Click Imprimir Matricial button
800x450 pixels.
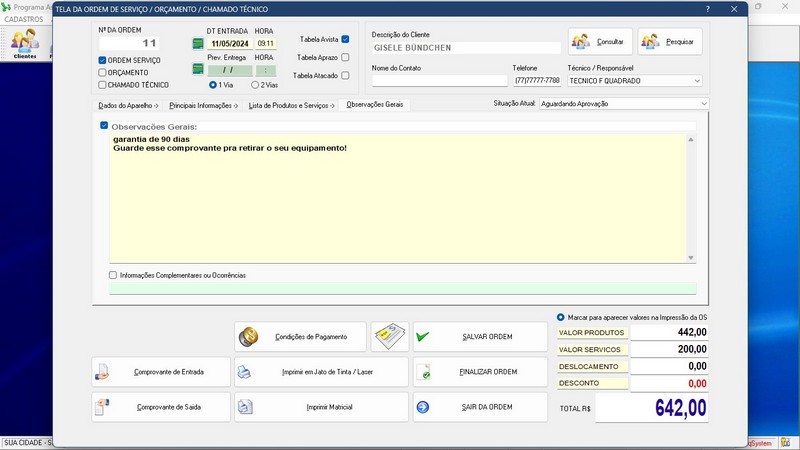(321, 407)
